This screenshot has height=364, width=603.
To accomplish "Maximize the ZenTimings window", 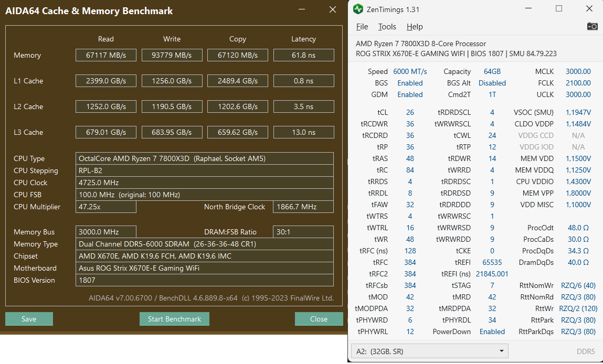I will click(559, 8).
